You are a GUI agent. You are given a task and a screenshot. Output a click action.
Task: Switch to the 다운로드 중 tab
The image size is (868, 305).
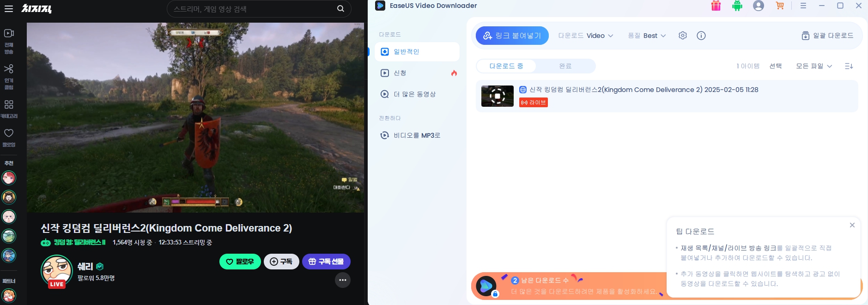(506, 66)
